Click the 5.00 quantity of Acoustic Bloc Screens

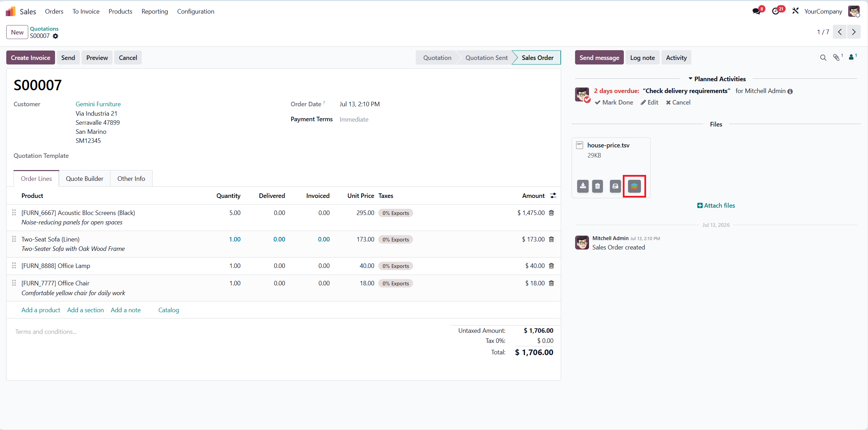click(235, 213)
